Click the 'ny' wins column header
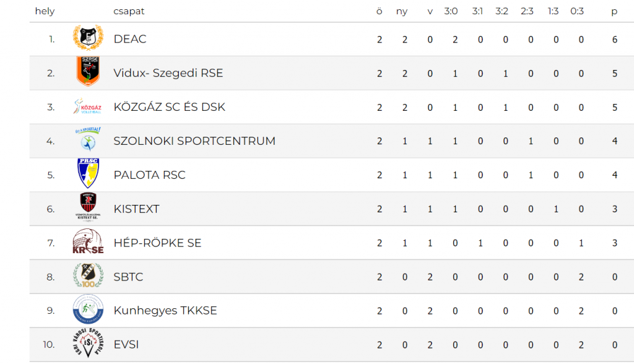This screenshot has height=364, width=634. [x=402, y=11]
